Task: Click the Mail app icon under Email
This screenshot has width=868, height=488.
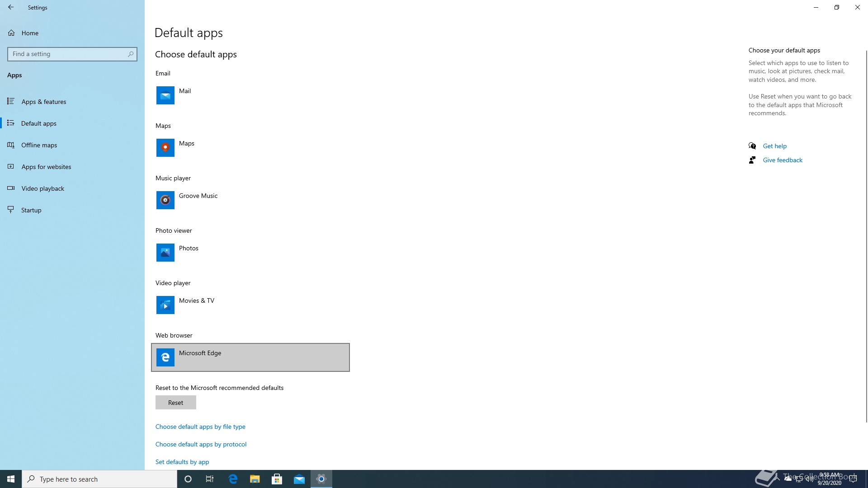Action: pos(165,95)
